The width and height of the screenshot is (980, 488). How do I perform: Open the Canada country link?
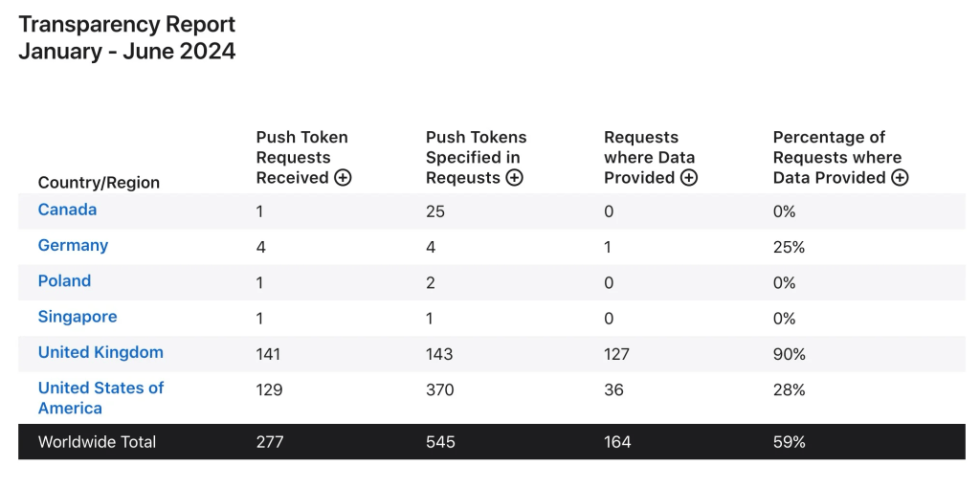coord(67,210)
